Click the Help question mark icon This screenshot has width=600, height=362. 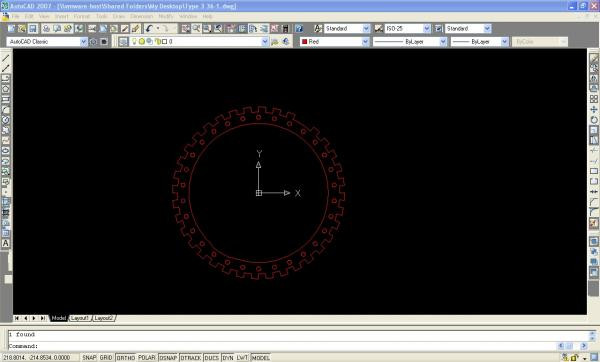click(x=299, y=29)
